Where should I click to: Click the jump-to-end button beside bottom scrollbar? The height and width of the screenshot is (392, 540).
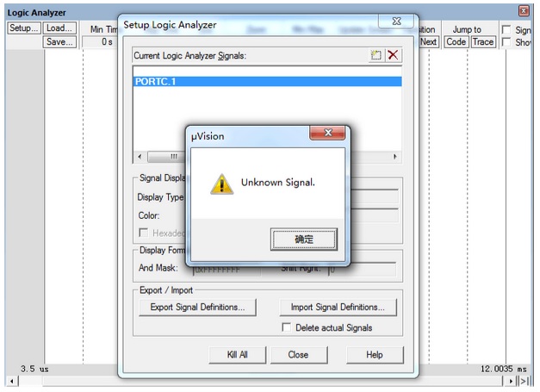point(524,382)
